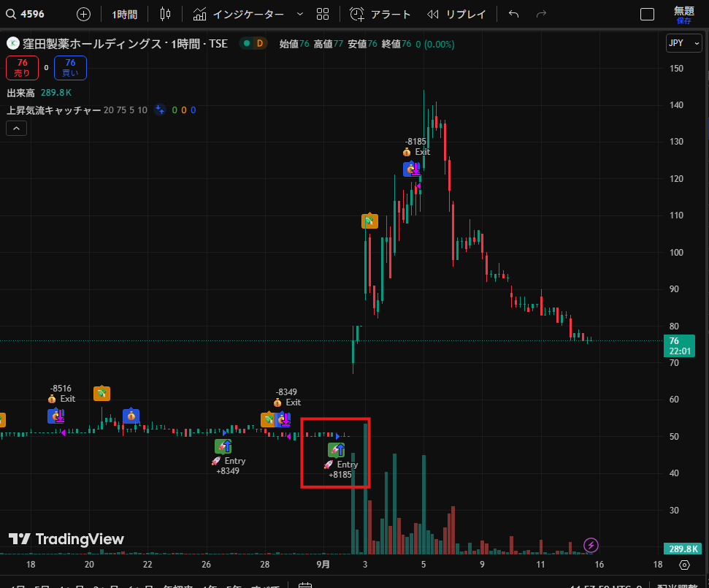709x588 pixels.
Task: Expand the chevron beside インジケーター
Action: pos(300,15)
